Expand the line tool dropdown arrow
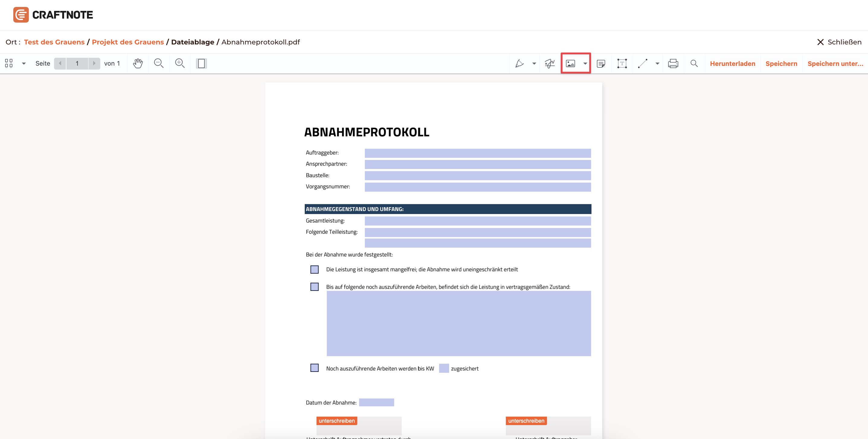The image size is (868, 439). coord(657,63)
